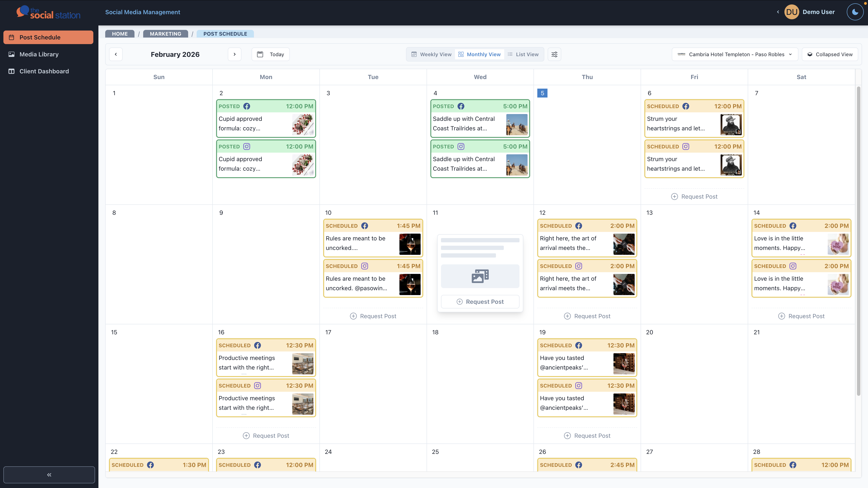This screenshot has height=488, width=868.
Task: Click the calendar icon on the Today button
Action: tap(260, 54)
